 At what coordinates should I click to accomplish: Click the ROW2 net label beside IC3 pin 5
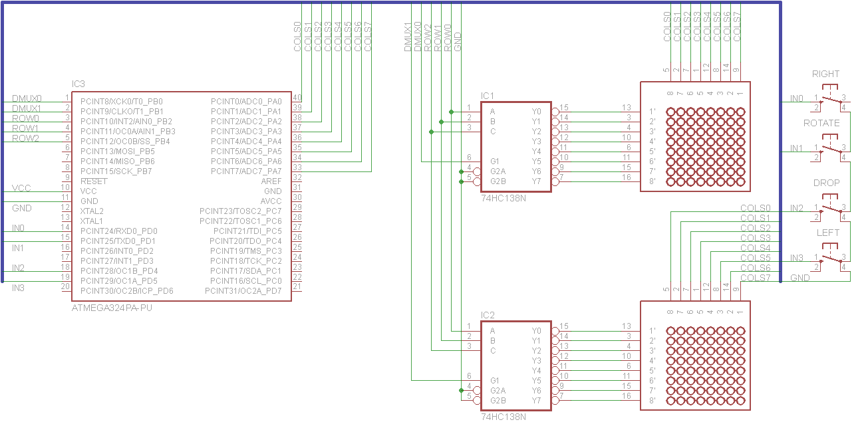click(25, 138)
